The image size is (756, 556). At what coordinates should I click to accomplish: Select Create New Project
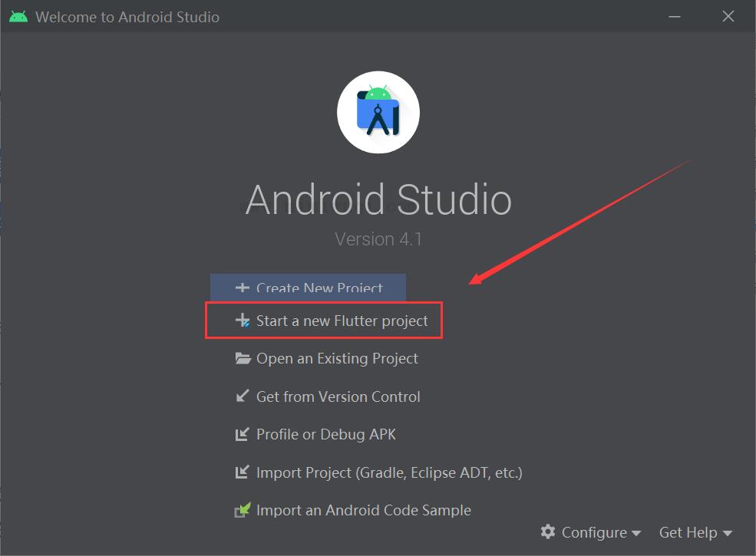point(308,288)
